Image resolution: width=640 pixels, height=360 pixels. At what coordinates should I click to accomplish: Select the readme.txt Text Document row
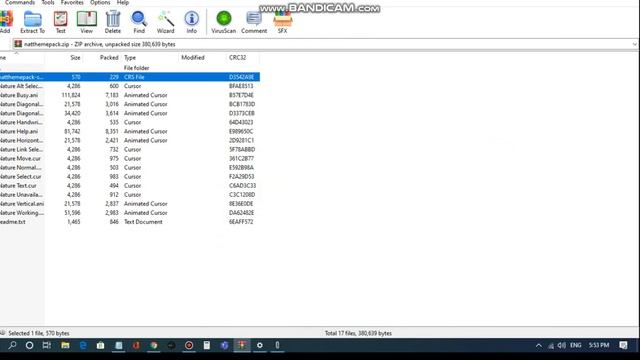[130, 222]
